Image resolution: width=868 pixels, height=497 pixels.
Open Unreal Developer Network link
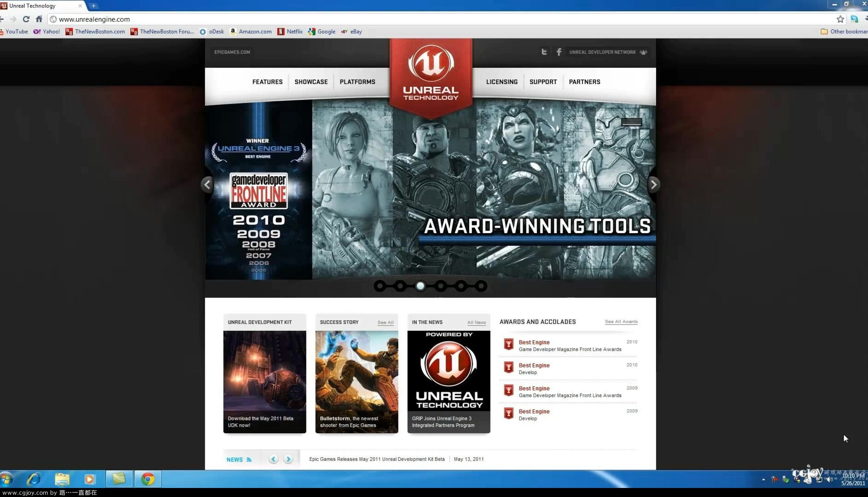pyautogui.click(x=608, y=52)
